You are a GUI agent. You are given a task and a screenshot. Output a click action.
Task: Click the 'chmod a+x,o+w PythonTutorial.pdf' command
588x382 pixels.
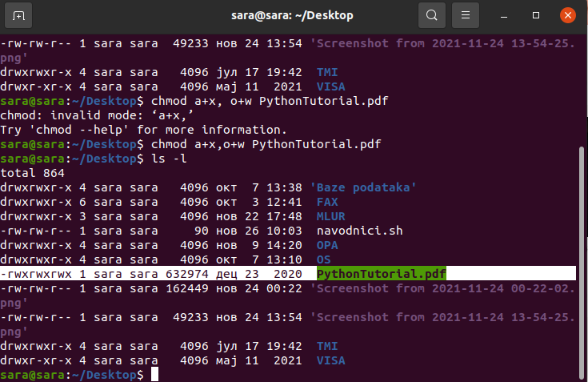(x=266, y=144)
